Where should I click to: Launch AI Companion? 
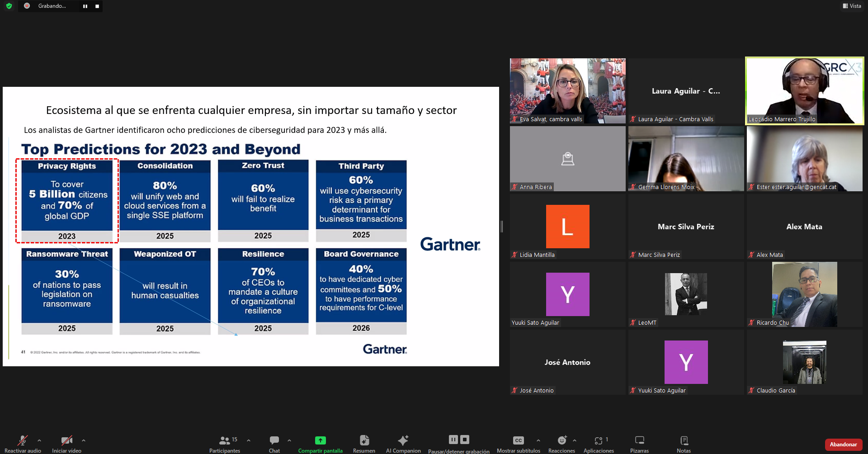403,440
